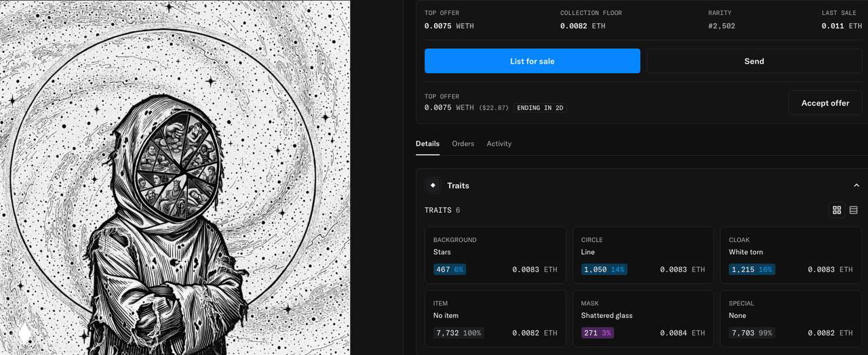This screenshot has width=868, height=355.
Task: Click the Cloak White torn trait
Action: (x=791, y=255)
